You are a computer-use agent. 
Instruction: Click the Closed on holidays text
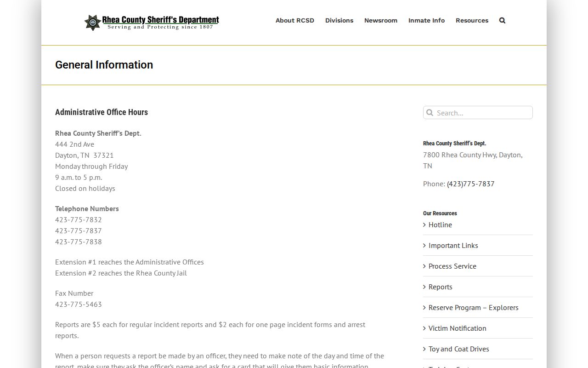[x=85, y=188]
